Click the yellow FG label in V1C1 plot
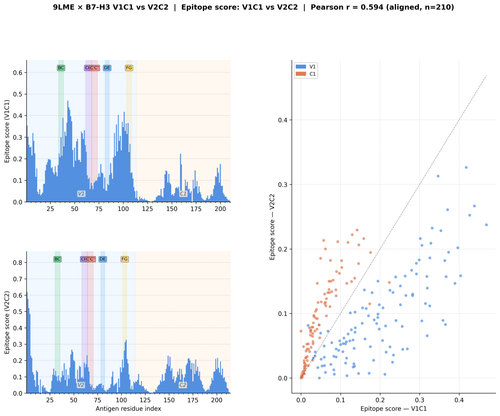Viewport: 500px width, 416px height. pos(129,68)
